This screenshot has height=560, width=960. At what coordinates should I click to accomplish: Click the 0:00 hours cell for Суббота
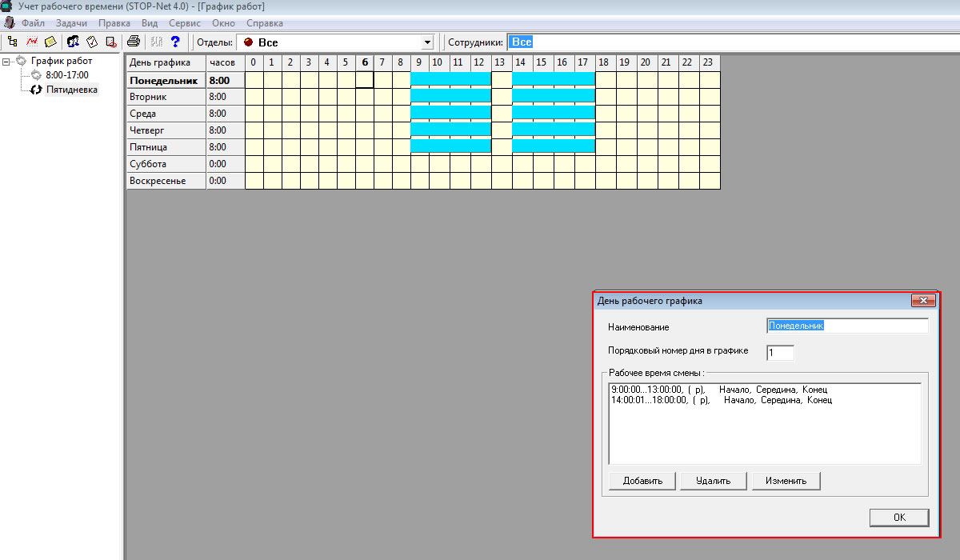point(225,164)
